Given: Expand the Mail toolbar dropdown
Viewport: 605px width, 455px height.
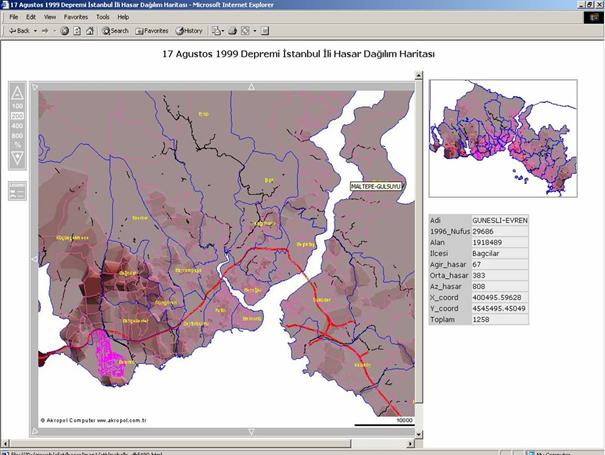Looking at the screenshot, I should (221, 31).
